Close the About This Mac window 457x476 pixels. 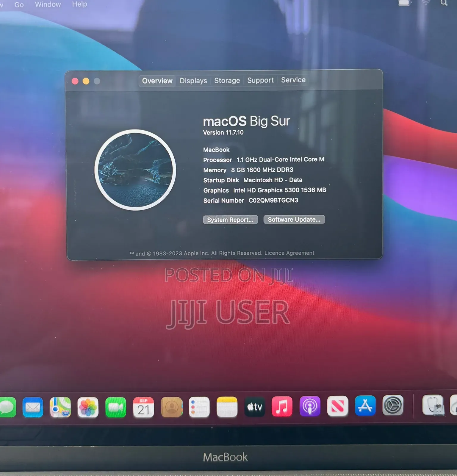point(75,81)
